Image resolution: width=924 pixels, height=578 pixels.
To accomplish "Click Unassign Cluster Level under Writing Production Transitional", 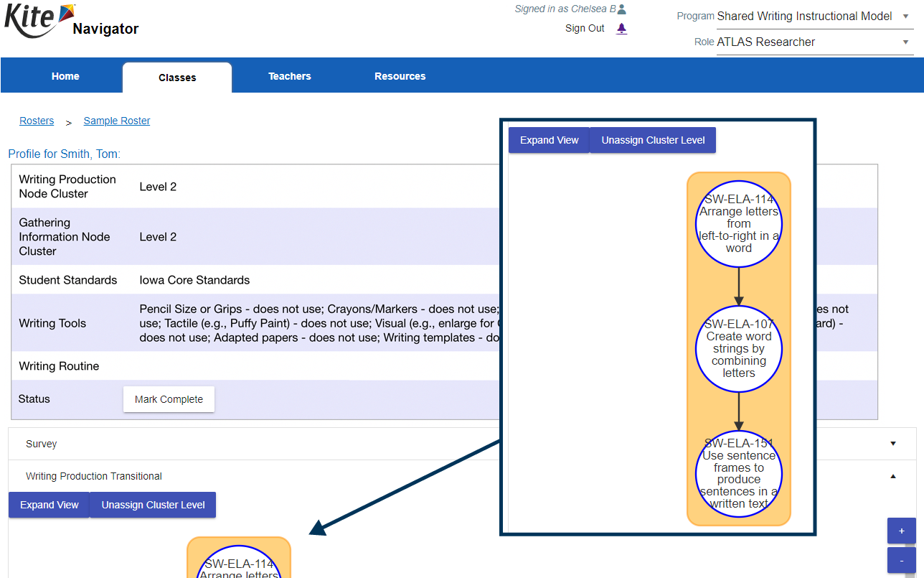I will (153, 505).
